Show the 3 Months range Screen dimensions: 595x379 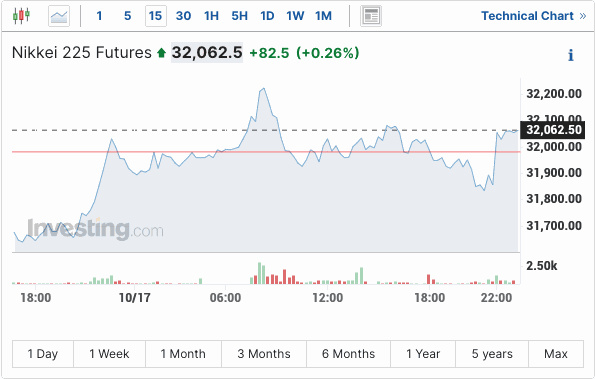point(264,354)
